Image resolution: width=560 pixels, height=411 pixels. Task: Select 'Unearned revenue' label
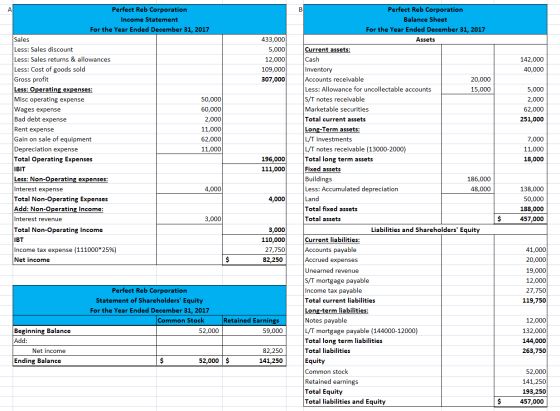tap(332, 271)
